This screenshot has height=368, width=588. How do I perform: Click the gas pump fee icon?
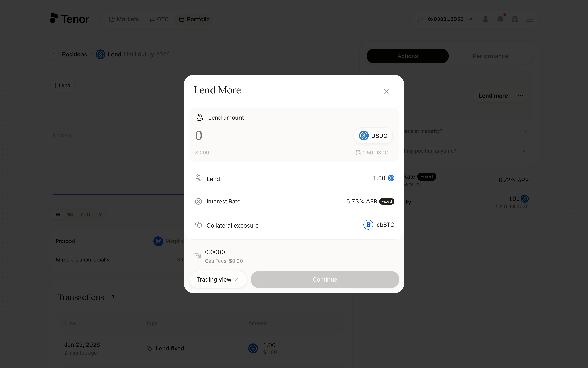coord(198,256)
